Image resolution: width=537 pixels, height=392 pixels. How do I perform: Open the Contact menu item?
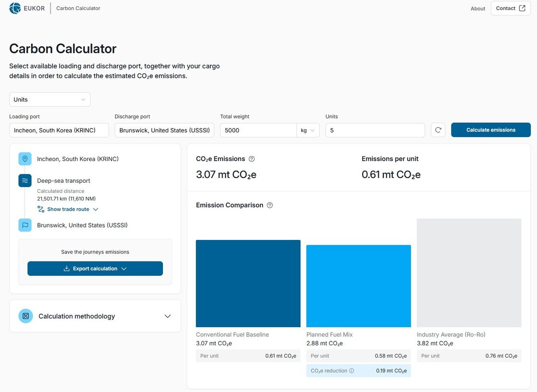505,8
